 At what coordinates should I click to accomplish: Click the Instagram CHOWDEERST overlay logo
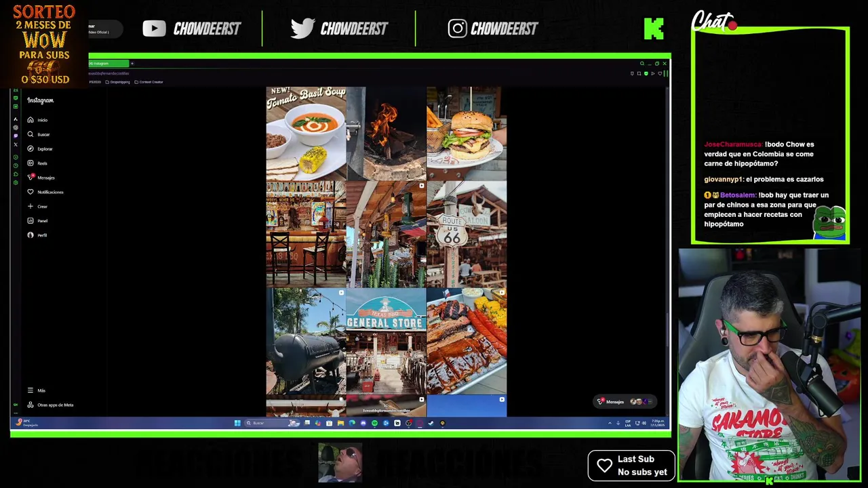pos(493,28)
